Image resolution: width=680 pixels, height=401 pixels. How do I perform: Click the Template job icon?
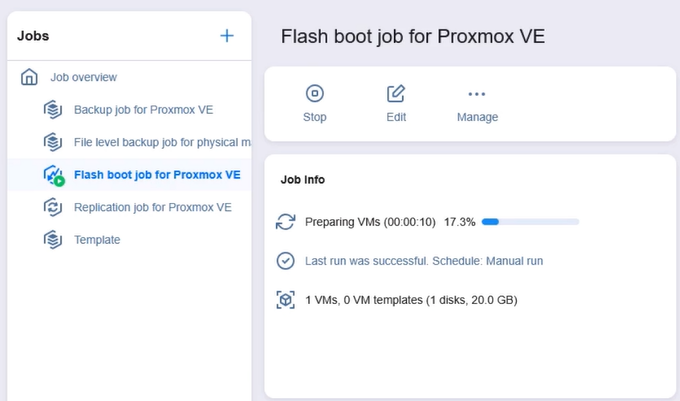point(53,240)
